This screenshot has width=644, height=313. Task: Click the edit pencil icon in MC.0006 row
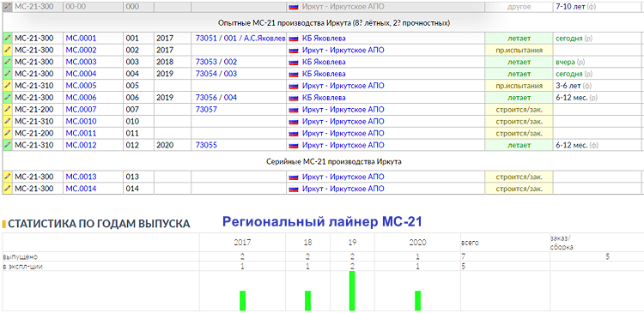click(x=7, y=98)
